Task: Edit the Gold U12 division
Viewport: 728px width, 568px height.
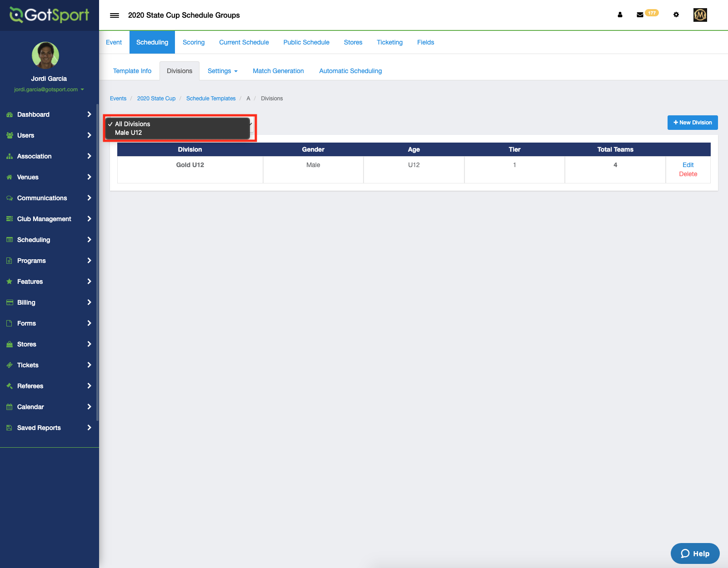Action: 688,165
